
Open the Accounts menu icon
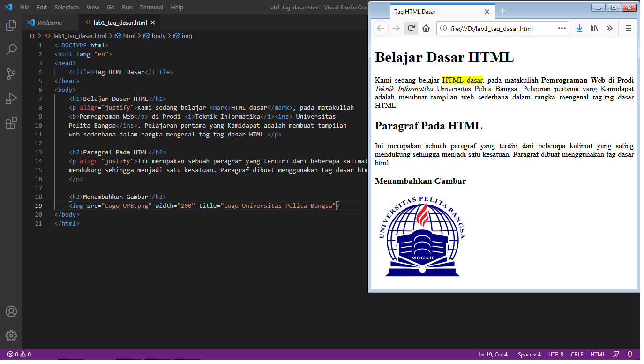click(11, 311)
